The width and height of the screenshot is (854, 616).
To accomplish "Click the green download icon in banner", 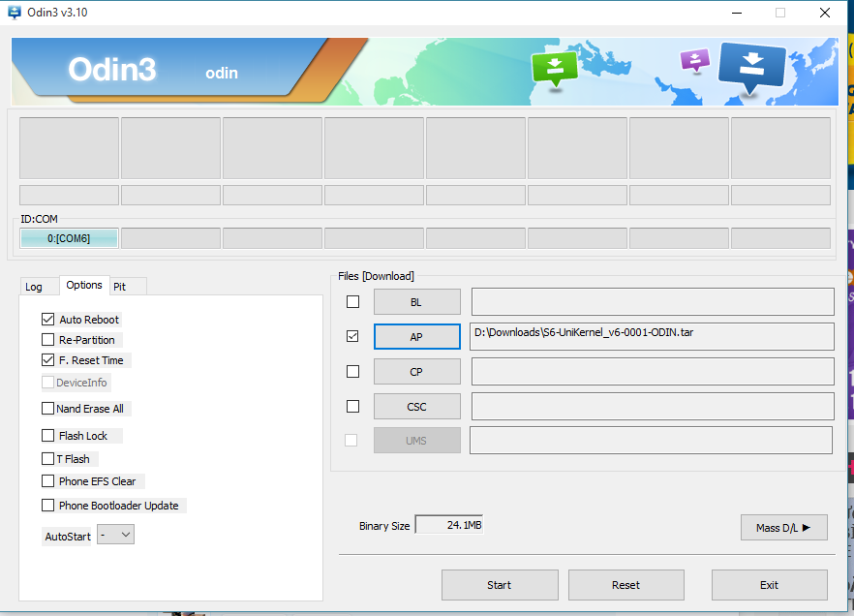I will (554, 66).
